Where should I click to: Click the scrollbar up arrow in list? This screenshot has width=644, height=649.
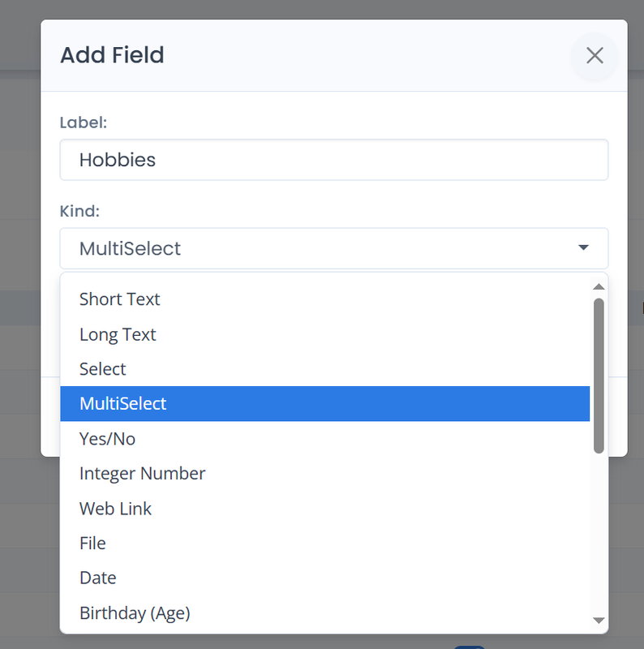(599, 286)
